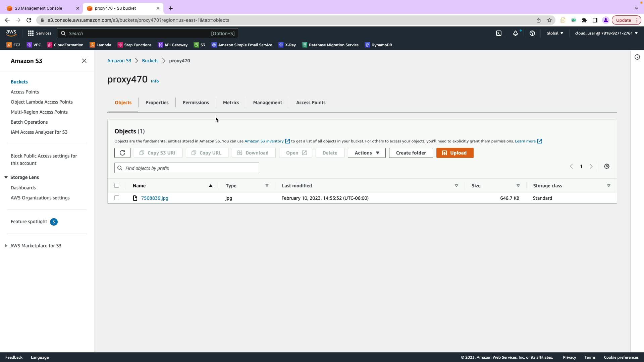
Task: Switch to the Permissions tab
Action: (x=196, y=103)
